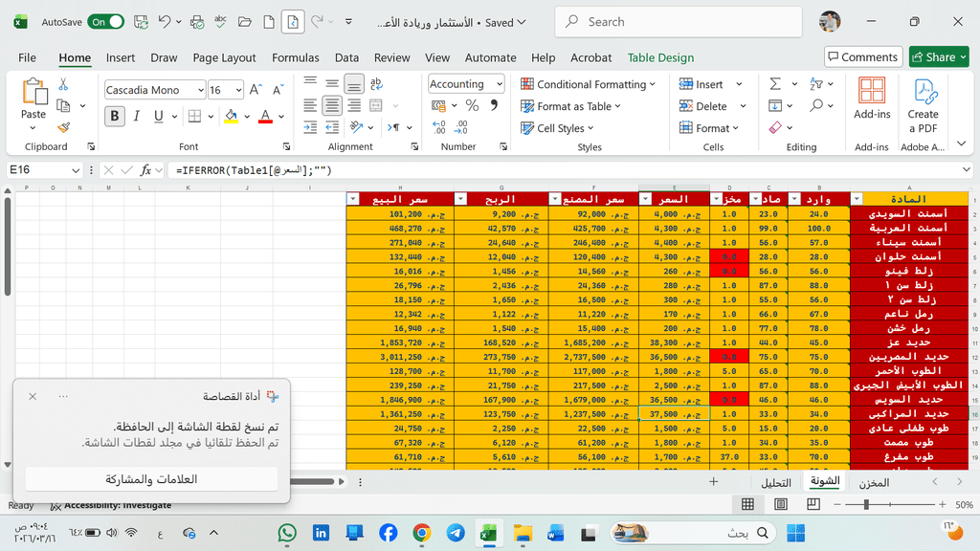Toggle Bold formatting
Viewport: 980px width, 551px height.
(x=115, y=117)
